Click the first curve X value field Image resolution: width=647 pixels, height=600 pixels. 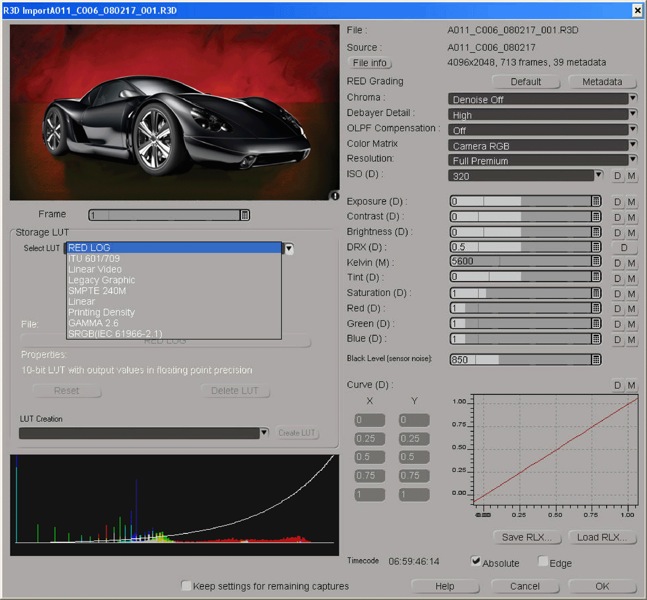click(x=371, y=420)
